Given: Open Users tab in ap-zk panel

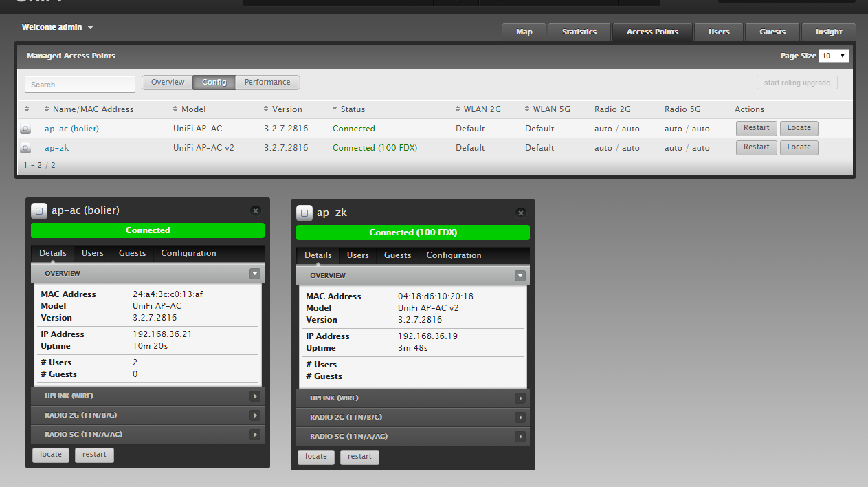Looking at the screenshot, I should 358,255.
